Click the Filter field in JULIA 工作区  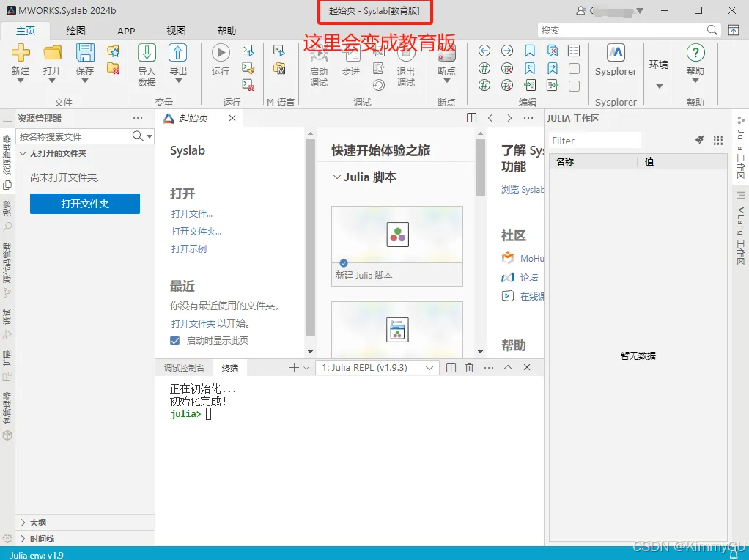click(x=594, y=141)
